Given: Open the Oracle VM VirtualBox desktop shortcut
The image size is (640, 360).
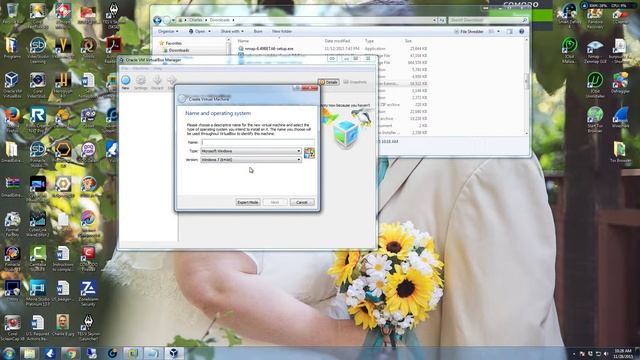Looking at the screenshot, I should pos(12,85).
